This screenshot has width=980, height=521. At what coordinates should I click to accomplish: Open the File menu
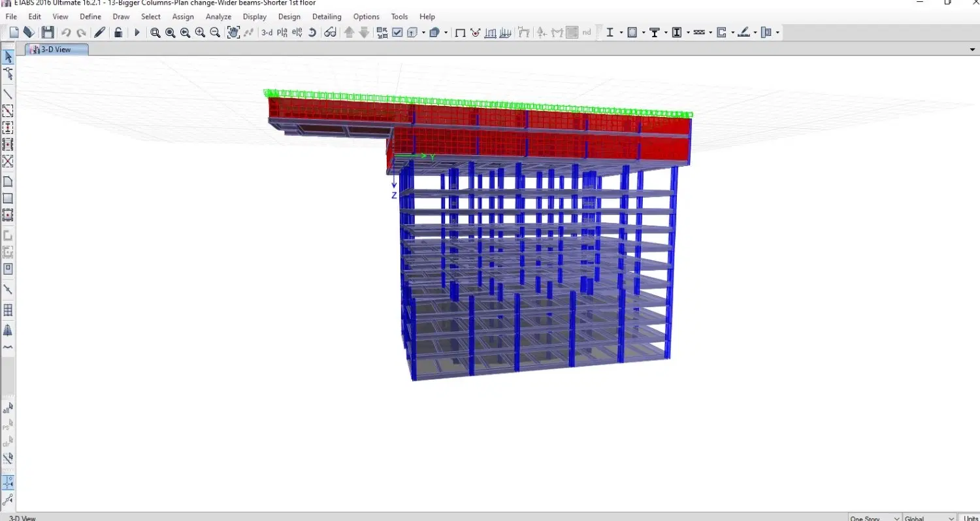pos(11,16)
